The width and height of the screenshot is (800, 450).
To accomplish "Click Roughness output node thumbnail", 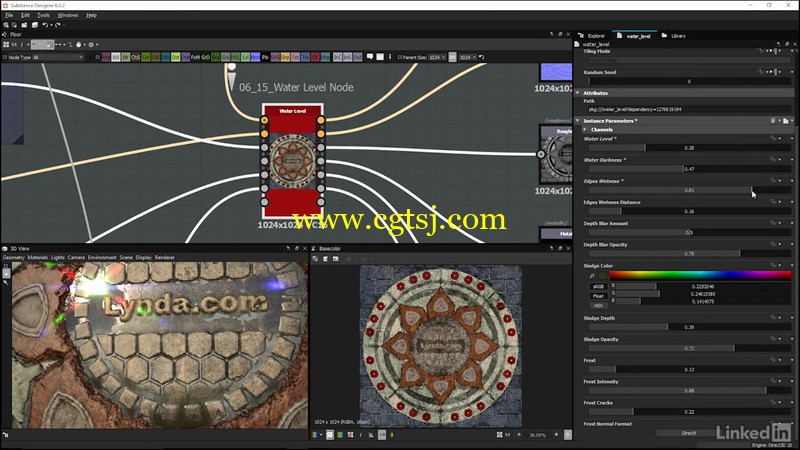I will (557, 154).
